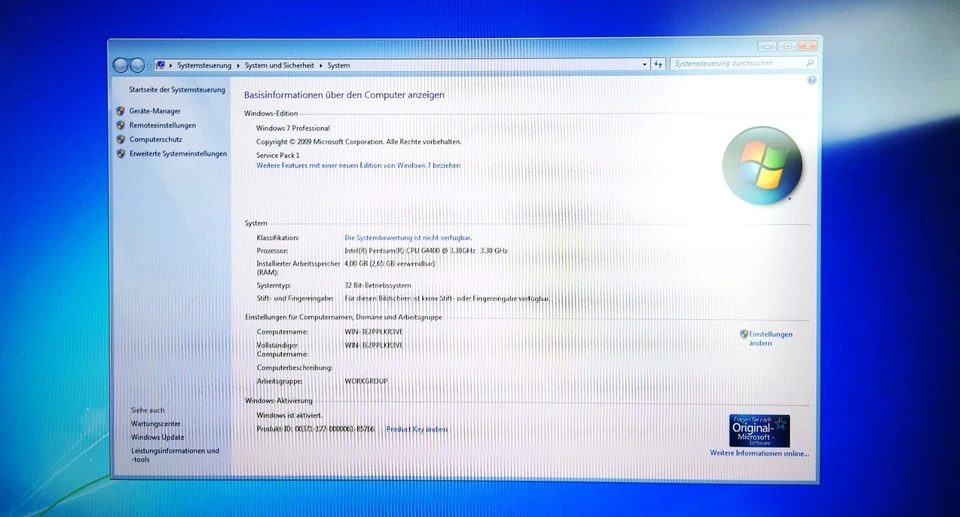Click the Windows ist aktiviert text
Screen dimensions: 960x517
click(289, 415)
